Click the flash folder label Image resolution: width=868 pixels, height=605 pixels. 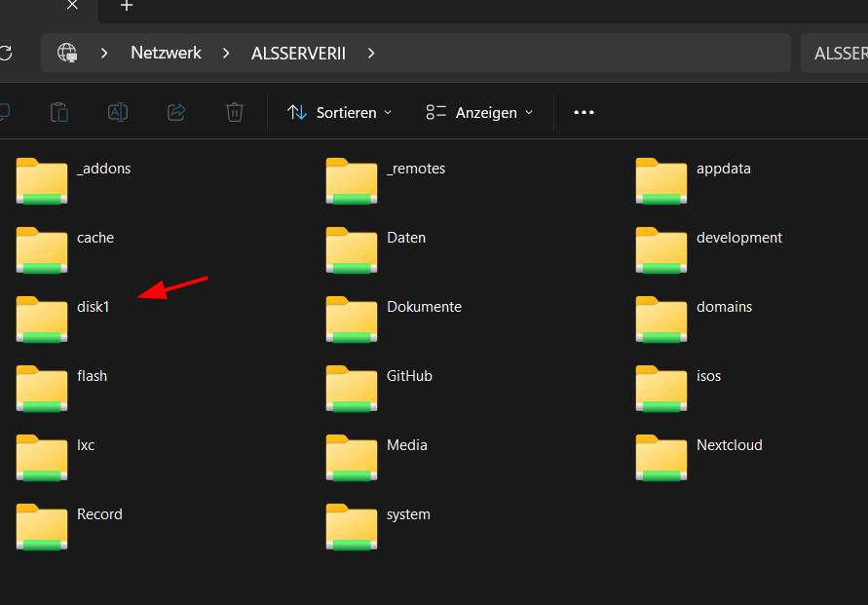(92, 376)
